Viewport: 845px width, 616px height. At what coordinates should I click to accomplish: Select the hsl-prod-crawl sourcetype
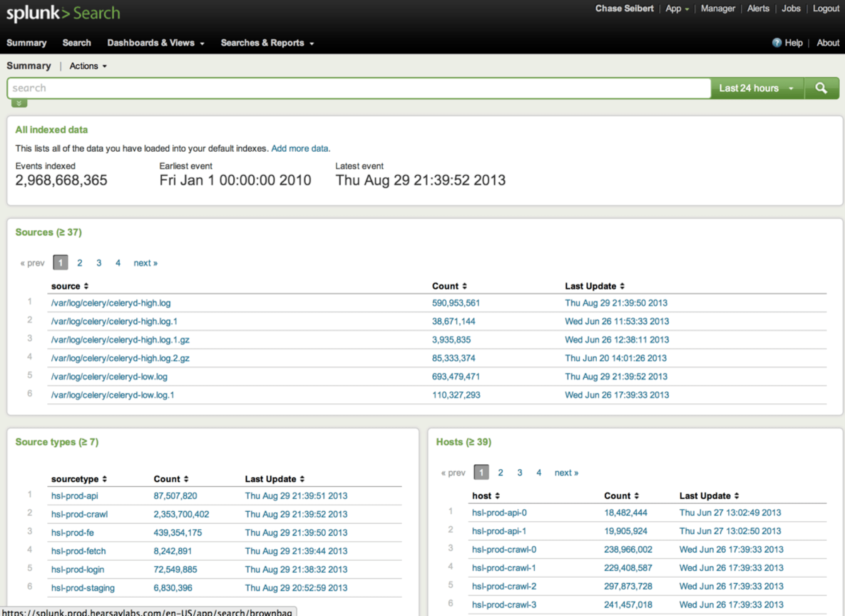click(79, 514)
